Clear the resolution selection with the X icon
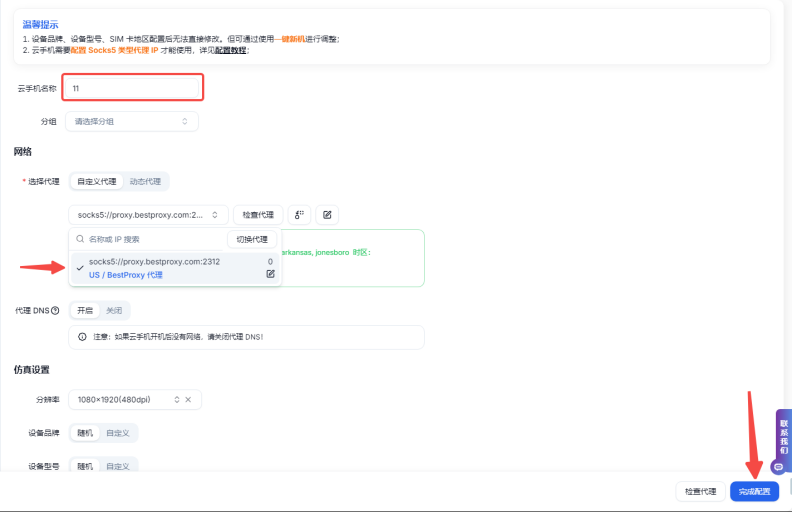 [187, 400]
